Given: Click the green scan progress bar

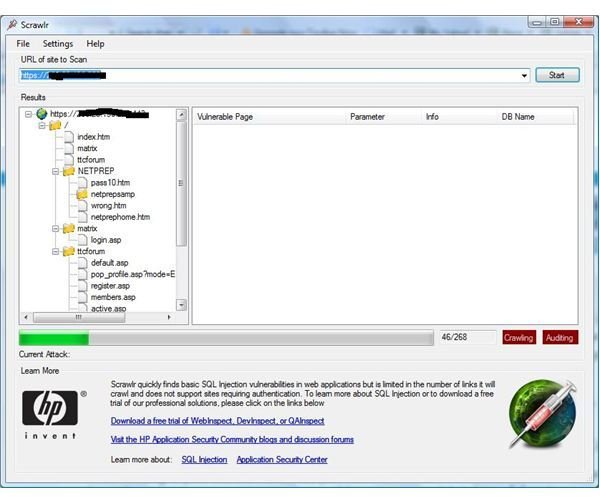Looking at the screenshot, I should pyautogui.click(x=226, y=338).
